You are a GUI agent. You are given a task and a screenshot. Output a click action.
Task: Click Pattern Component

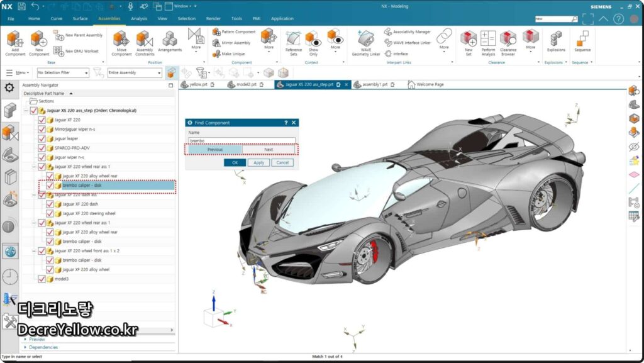(x=234, y=32)
